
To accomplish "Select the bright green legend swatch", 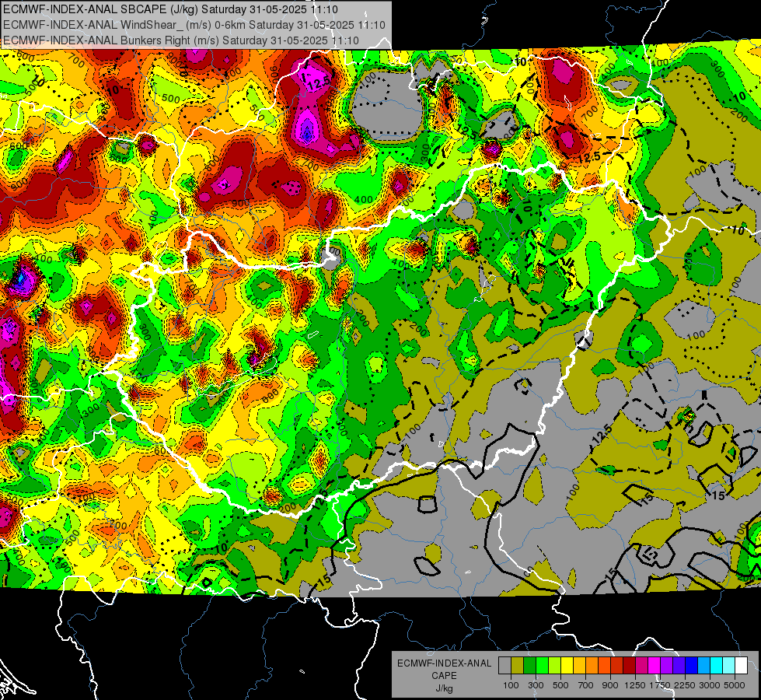I will [542, 666].
